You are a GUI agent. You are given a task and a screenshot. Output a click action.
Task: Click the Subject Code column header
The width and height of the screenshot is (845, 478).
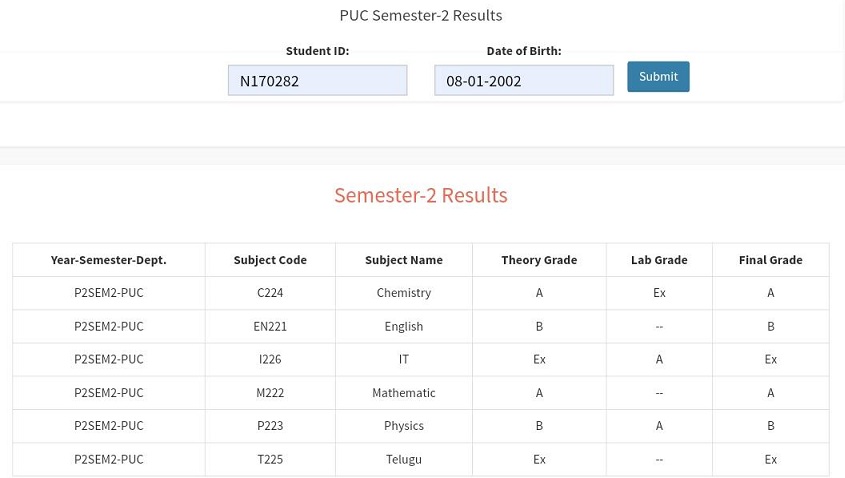(x=270, y=260)
